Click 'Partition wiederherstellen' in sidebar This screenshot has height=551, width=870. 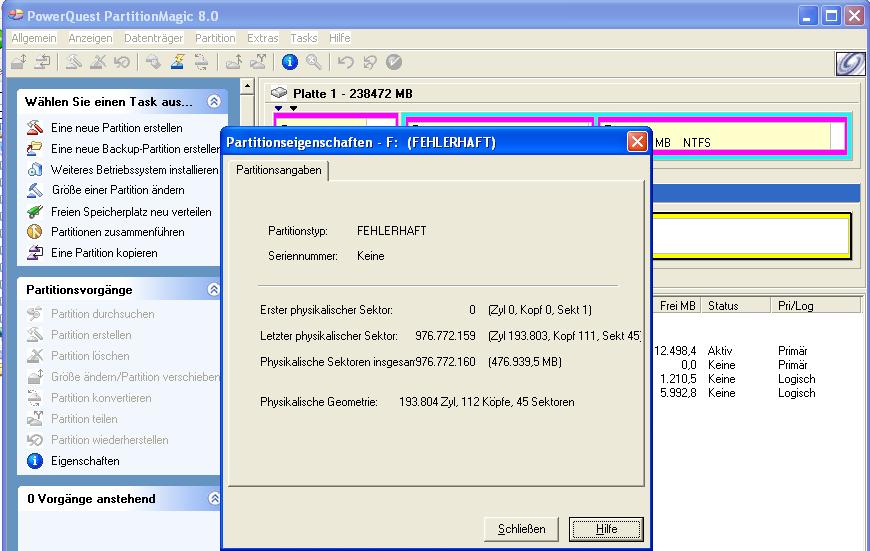110,440
